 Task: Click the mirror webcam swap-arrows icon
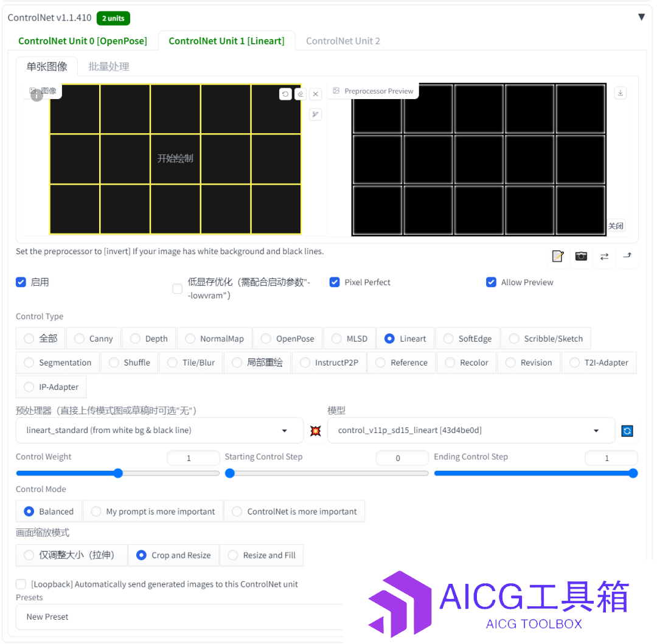click(x=604, y=256)
